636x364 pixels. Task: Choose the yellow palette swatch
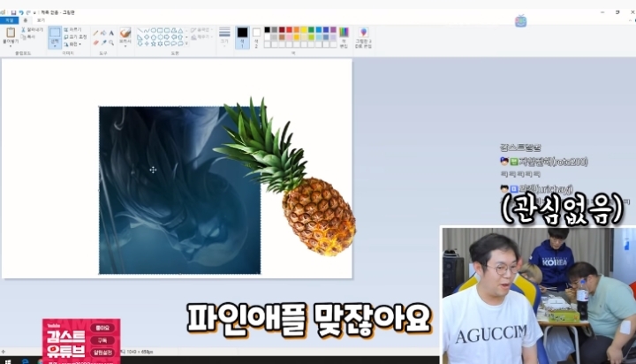pos(304,30)
